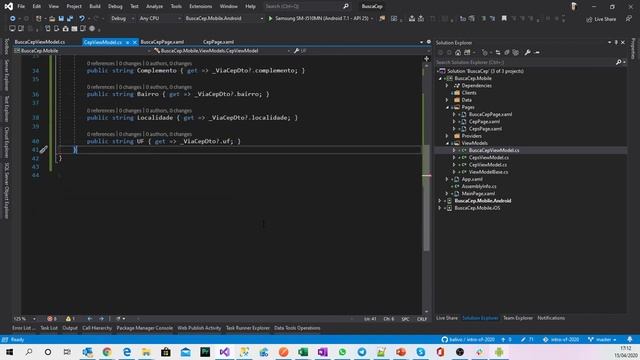
Task: Select CepsPage.xaml in Solution Explorer
Action: pos(485,129)
